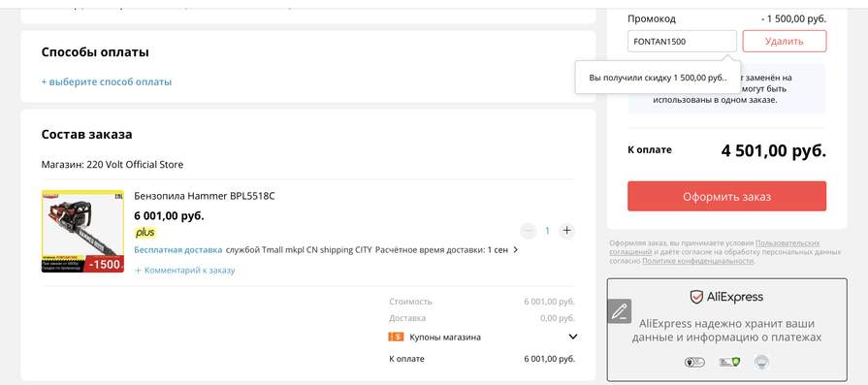Image resolution: width=868 pixels, height=385 pixels.
Task: Choose payment method via выберите способ оплаты
Action: 107,81
